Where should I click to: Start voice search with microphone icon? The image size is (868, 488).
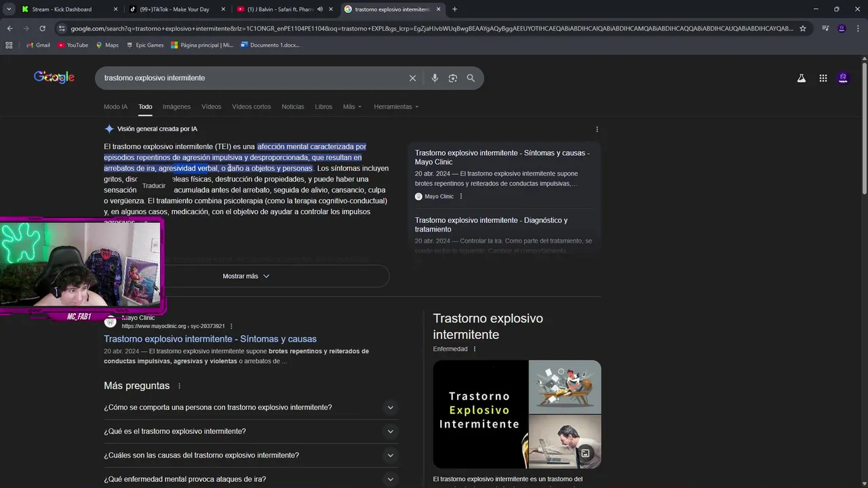(x=435, y=78)
